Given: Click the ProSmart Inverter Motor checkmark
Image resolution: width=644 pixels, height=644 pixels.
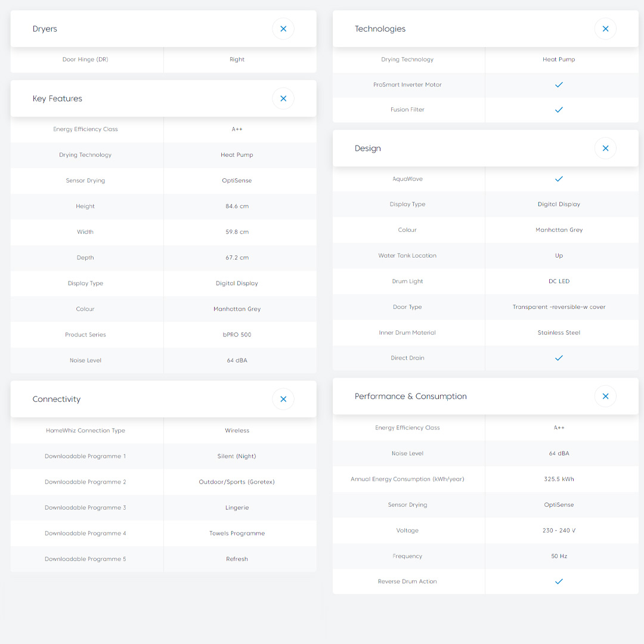Looking at the screenshot, I should pyautogui.click(x=559, y=85).
